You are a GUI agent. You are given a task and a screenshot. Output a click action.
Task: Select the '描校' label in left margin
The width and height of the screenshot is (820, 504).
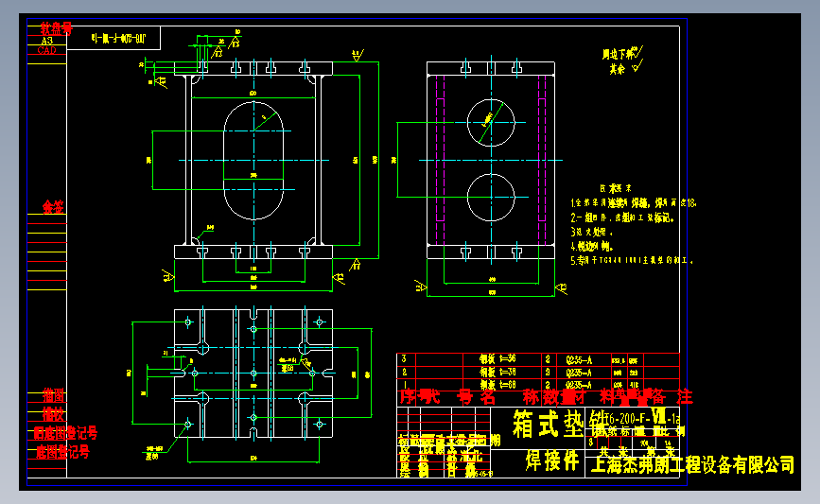pyautogui.click(x=53, y=414)
